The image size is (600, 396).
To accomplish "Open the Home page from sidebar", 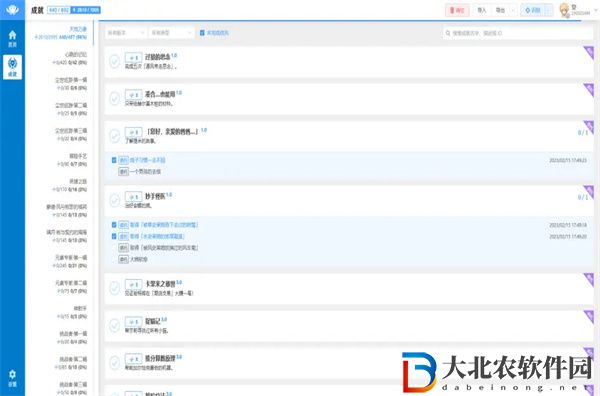I will pos(12,39).
